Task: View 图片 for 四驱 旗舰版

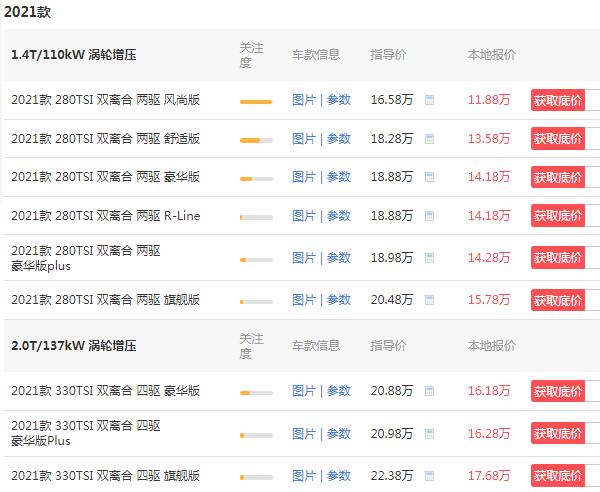Action: tap(304, 476)
